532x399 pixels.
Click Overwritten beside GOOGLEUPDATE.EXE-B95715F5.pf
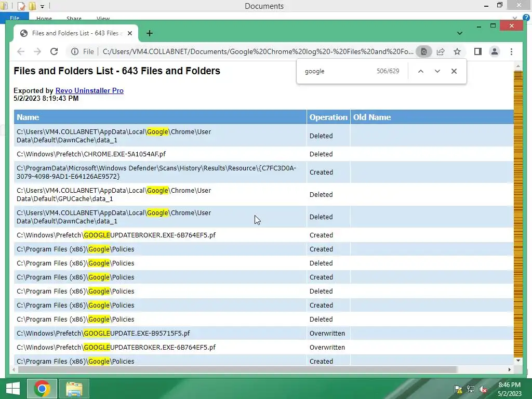click(x=327, y=333)
